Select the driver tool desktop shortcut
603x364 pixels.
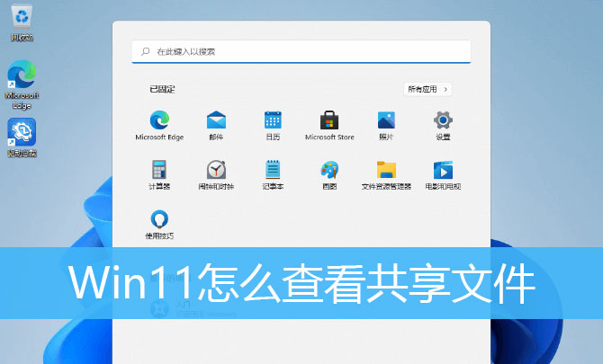click(x=22, y=138)
